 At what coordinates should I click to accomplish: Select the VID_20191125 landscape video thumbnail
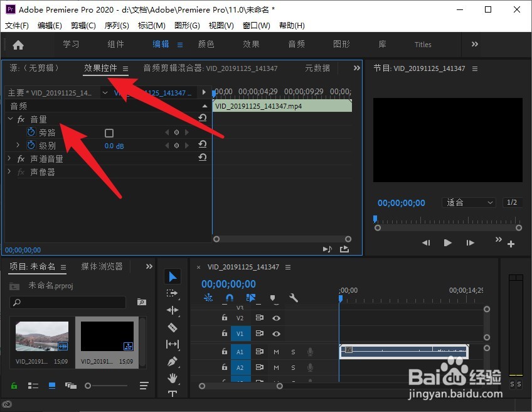click(x=42, y=337)
